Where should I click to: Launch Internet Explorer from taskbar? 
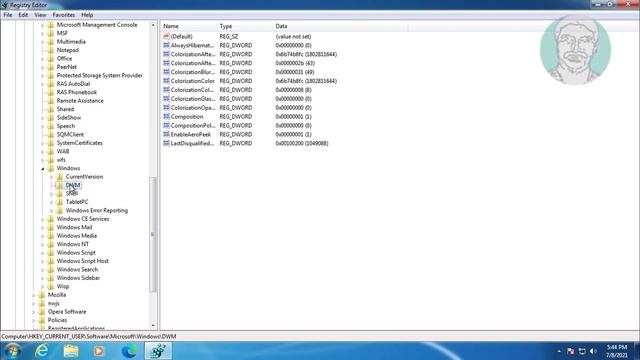tap(42, 351)
